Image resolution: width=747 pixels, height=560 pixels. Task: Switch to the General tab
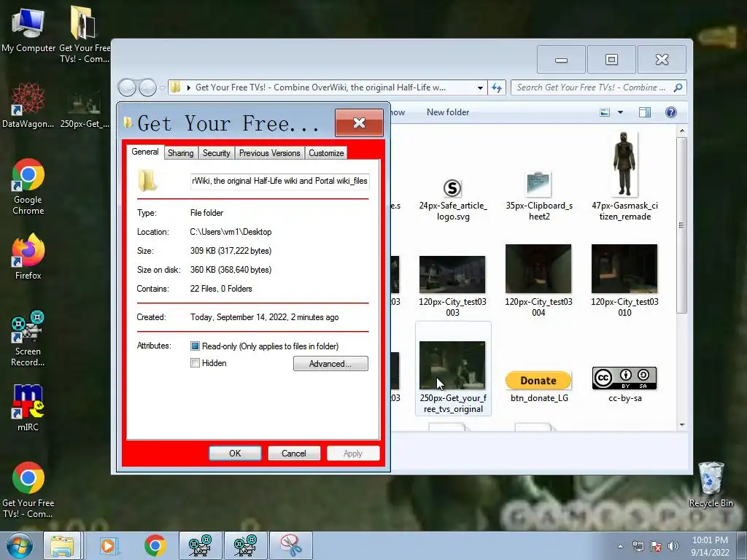pyautogui.click(x=145, y=152)
